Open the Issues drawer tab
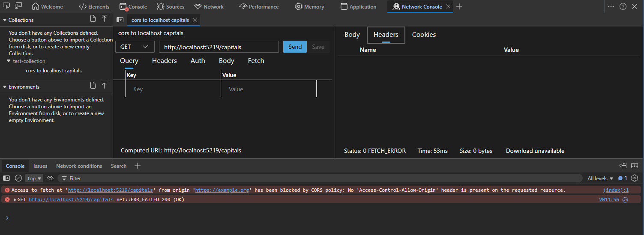644x235 pixels. (40, 166)
